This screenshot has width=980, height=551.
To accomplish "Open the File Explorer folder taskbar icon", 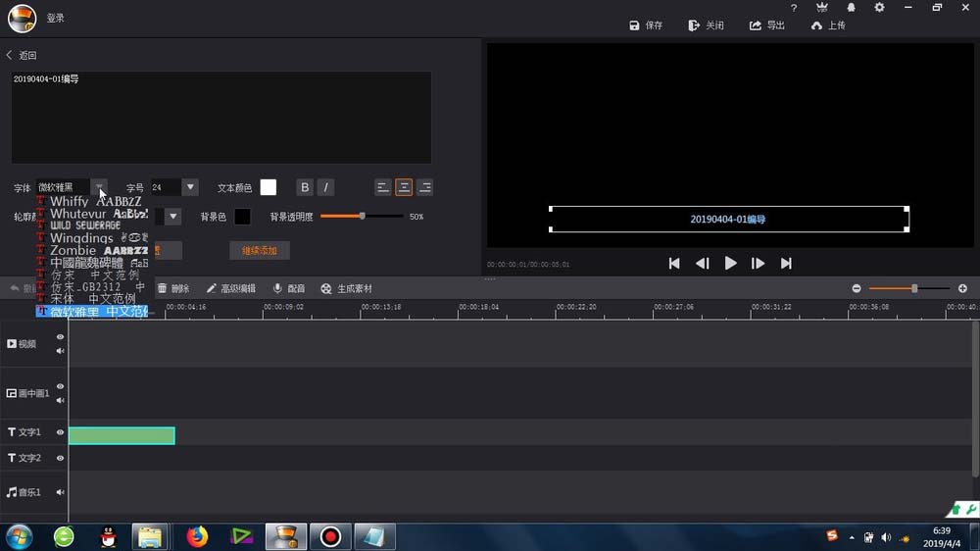I will [x=150, y=536].
